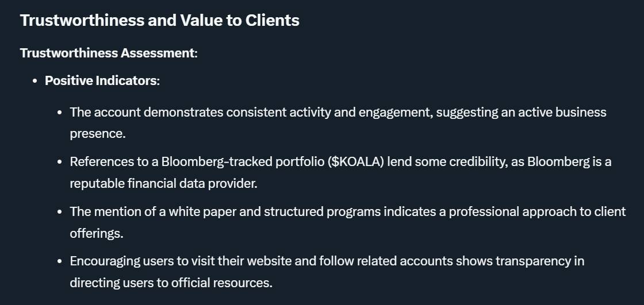This screenshot has width=644, height=305.
Task: Click the 'Positive Indicators:' bullet label
Action: (x=102, y=81)
